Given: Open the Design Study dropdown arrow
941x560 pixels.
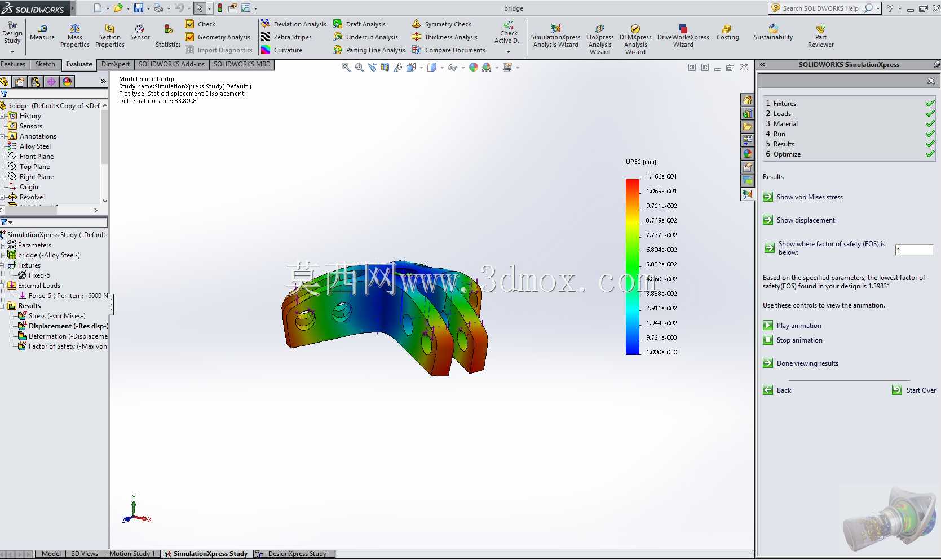Looking at the screenshot, I should click(x=12, y=52).
